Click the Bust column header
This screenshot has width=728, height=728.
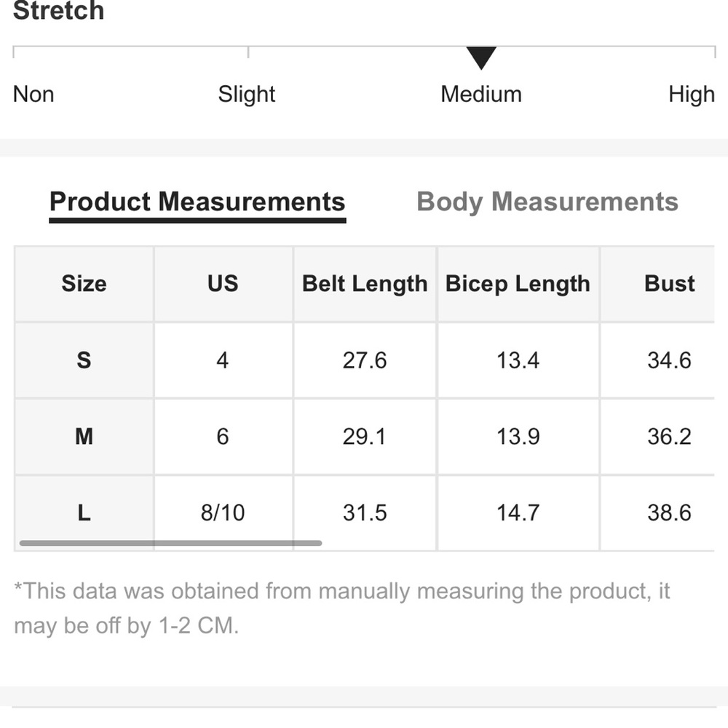tap(669, 283)
